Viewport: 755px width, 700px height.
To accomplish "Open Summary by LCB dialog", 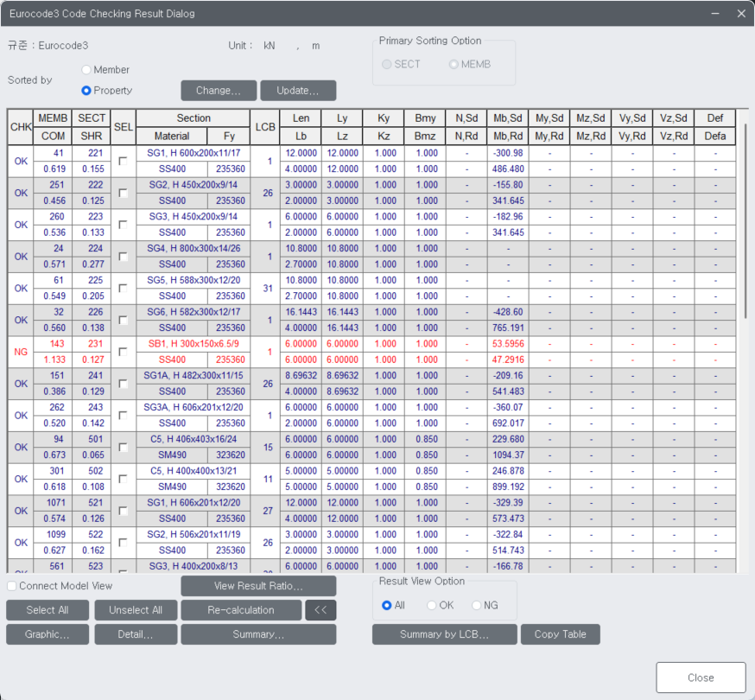I will pos(444,633).
